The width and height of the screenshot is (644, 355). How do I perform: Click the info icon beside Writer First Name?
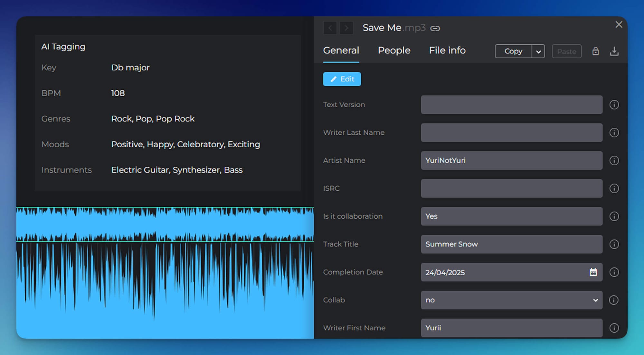[x=614, y=328]
